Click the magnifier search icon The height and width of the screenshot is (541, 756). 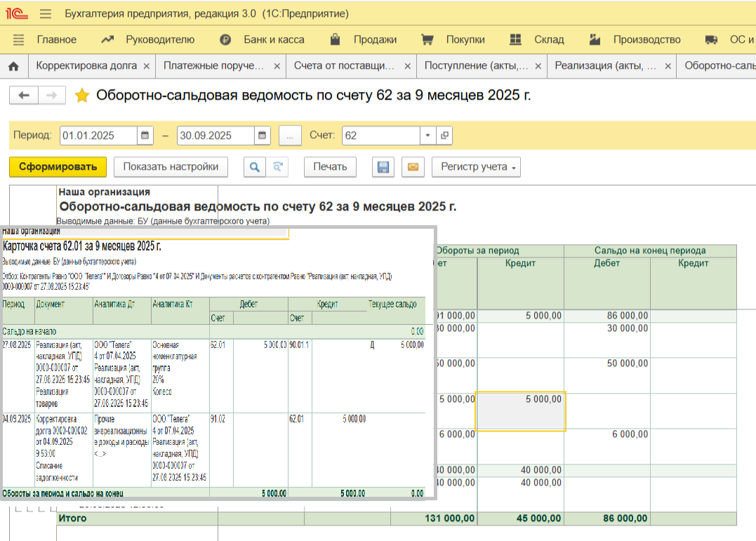pyautogui.click(x=254, y=167)
